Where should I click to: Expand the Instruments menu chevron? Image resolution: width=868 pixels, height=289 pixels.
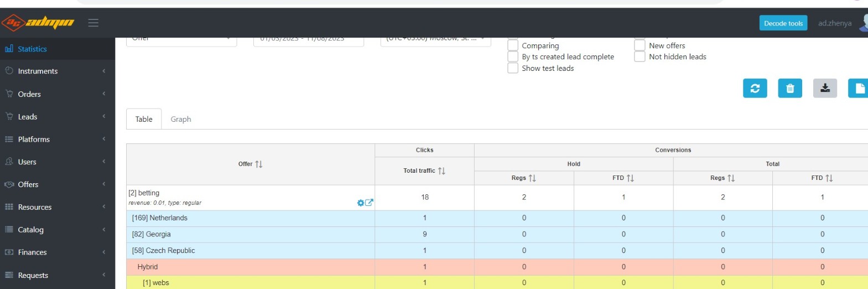[x=103, y=71]
